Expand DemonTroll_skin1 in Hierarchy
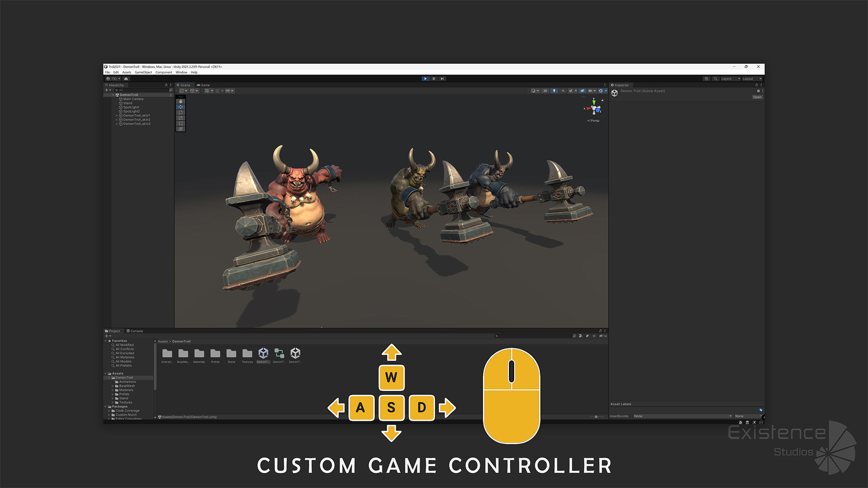This screenshot has width=868, height=488. 117,116
